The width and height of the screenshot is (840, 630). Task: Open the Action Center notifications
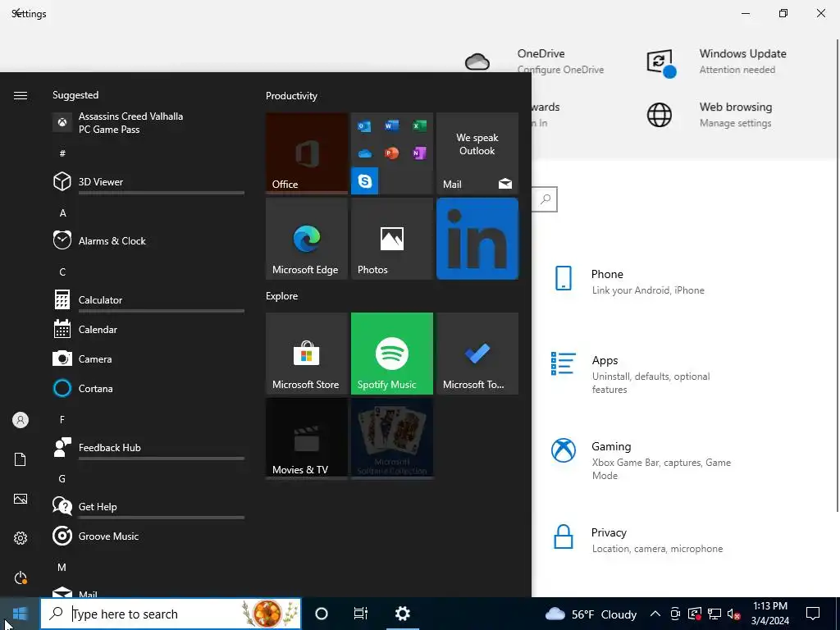coord(813,614)
